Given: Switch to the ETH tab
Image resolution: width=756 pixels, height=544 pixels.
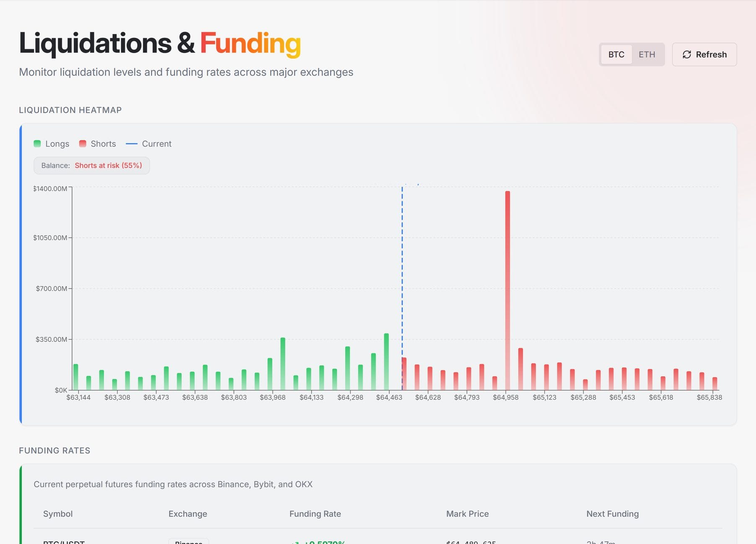Looking at the screenshot, I should tap(647, 55).
